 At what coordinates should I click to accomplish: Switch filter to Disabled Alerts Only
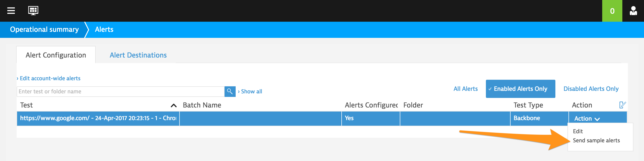(x=591, y=89)
